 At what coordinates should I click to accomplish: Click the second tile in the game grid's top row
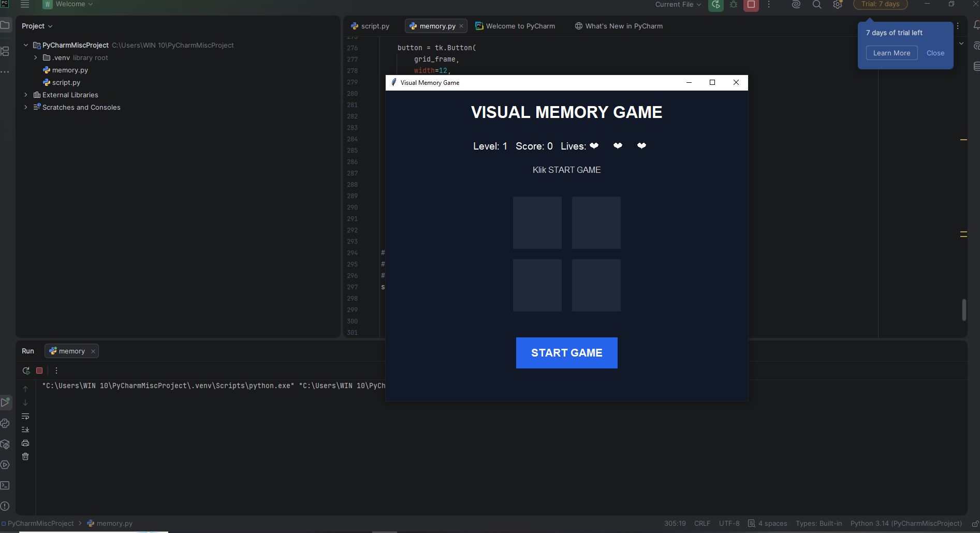click(x=596, y=223)
